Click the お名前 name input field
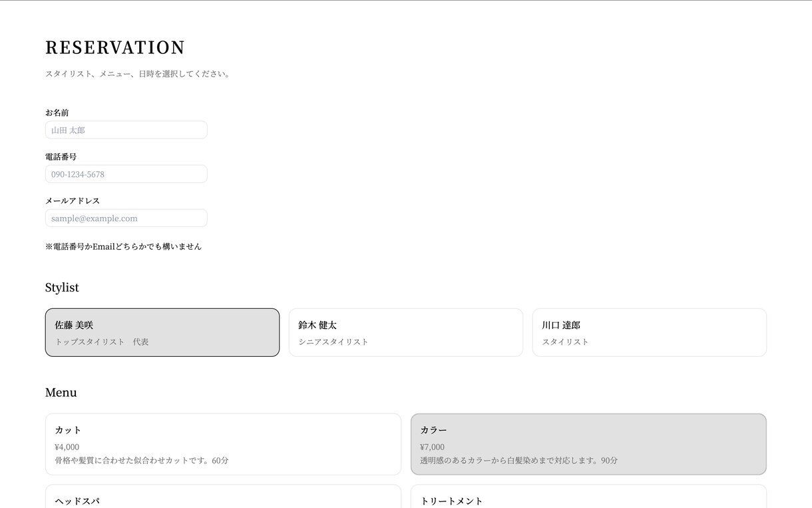Image resolution: width=812 pixels, height=508 pixels. click(126, 130)
